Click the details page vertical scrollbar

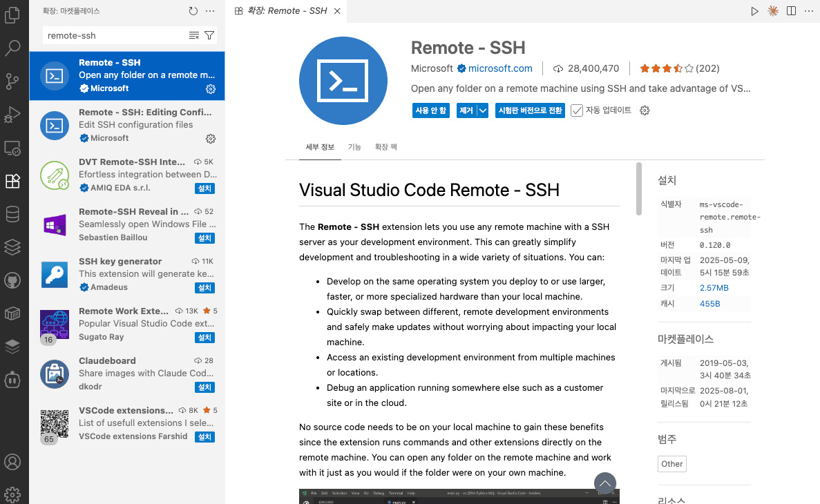click(x=638, y=188)
